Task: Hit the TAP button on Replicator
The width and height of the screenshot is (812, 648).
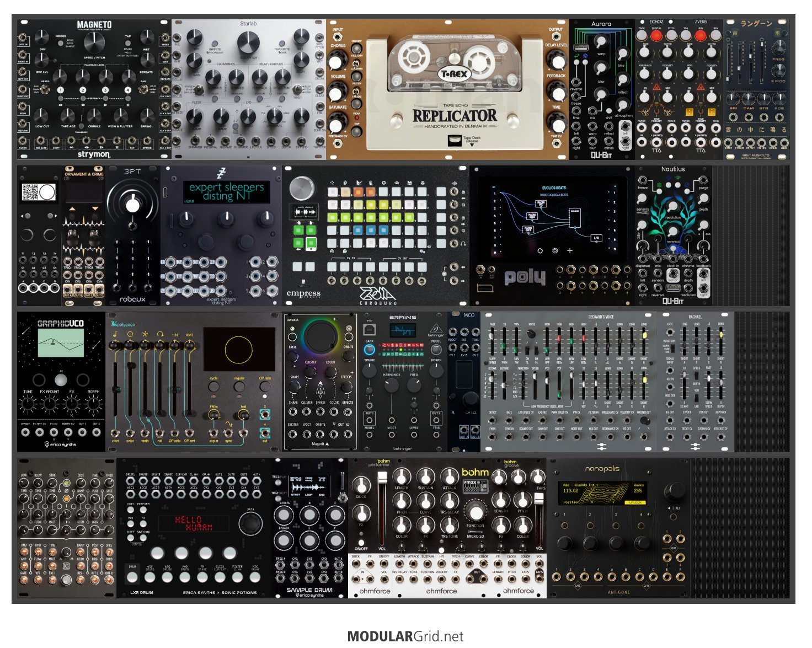Action: point(356,131)
